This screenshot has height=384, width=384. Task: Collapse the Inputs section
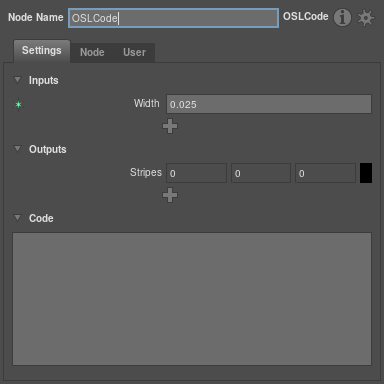coord(17,80)
